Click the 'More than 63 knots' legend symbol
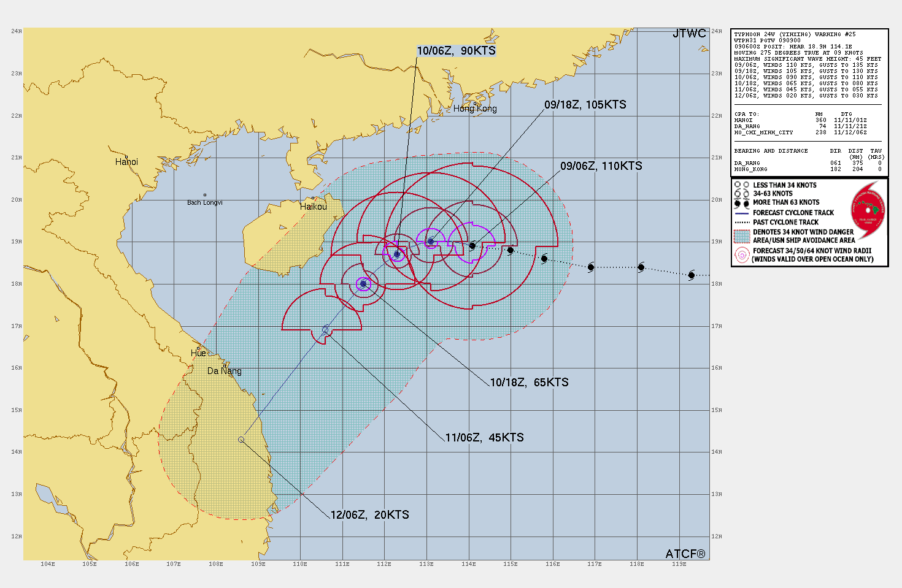The height and width of the screenshot is (588, 902). (x=742, y=202)
